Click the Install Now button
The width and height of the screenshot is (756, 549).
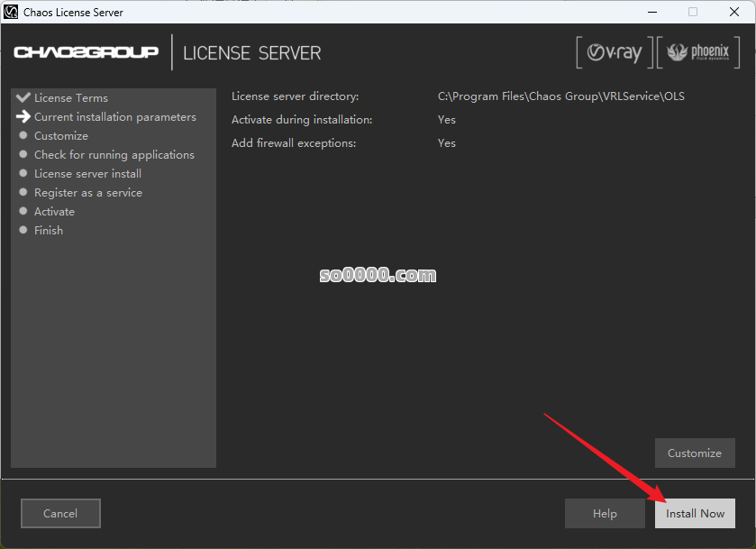point(695,514)
